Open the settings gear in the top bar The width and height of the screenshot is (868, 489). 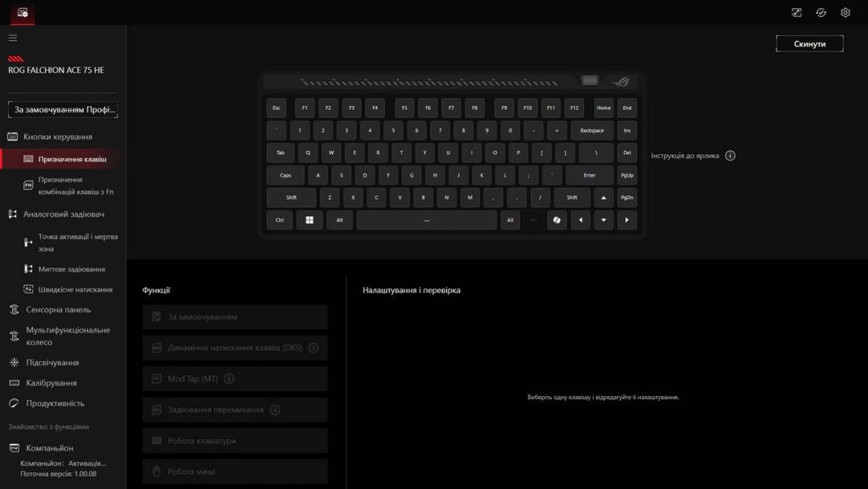[845, 12]
